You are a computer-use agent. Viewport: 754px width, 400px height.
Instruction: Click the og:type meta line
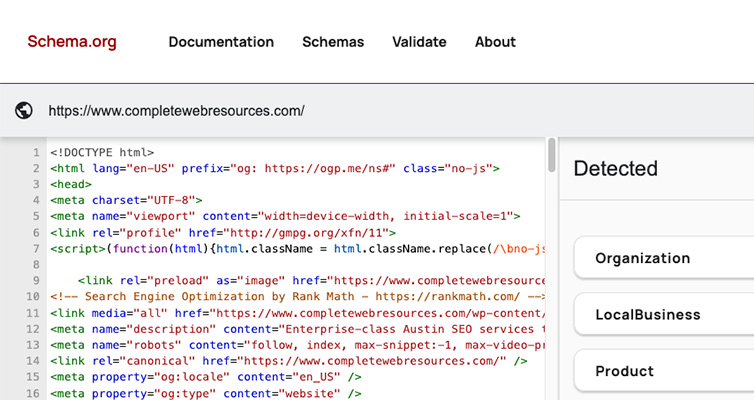pyautogui.click(x=205, y=393)
